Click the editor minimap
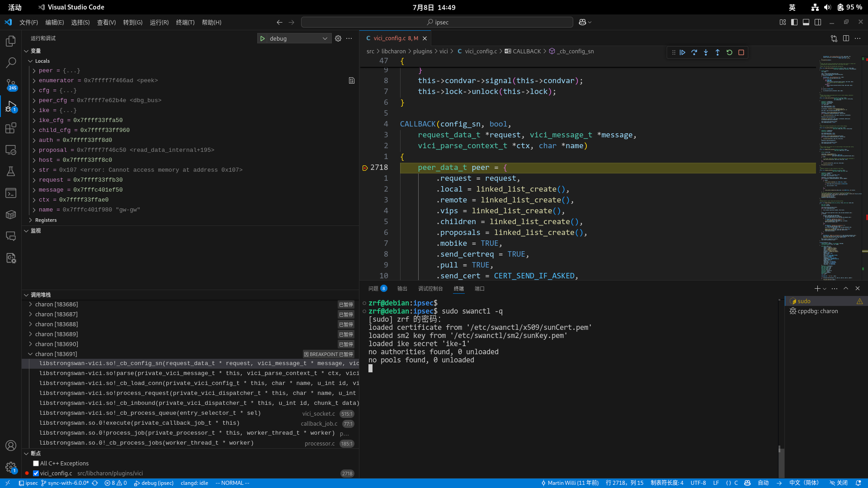 tap(840, 167)
